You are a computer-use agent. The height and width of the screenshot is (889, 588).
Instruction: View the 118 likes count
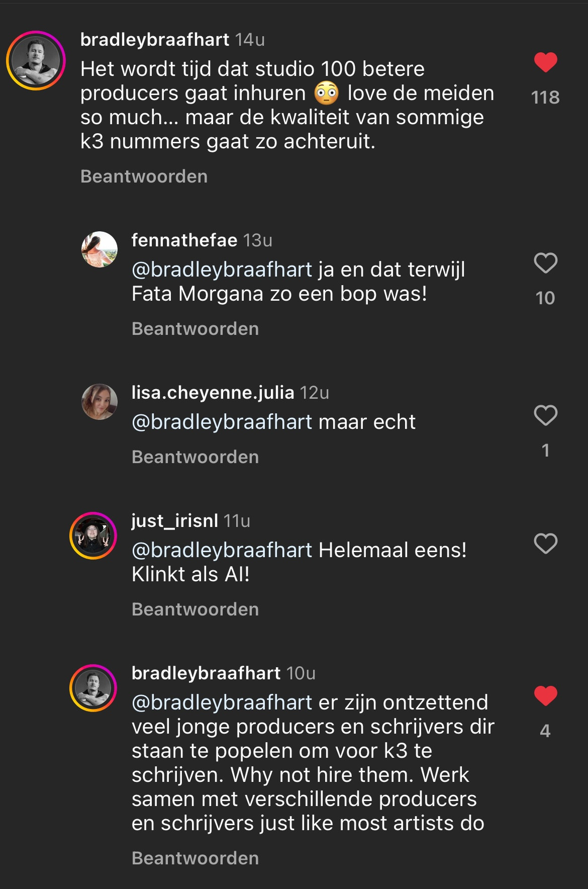pyautogui.click(x=545, y=97)
